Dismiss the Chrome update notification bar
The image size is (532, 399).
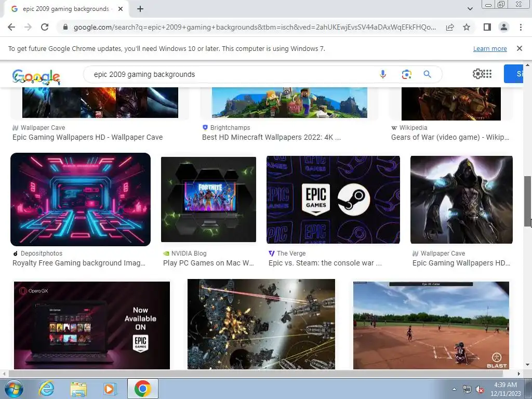[519, 48]
